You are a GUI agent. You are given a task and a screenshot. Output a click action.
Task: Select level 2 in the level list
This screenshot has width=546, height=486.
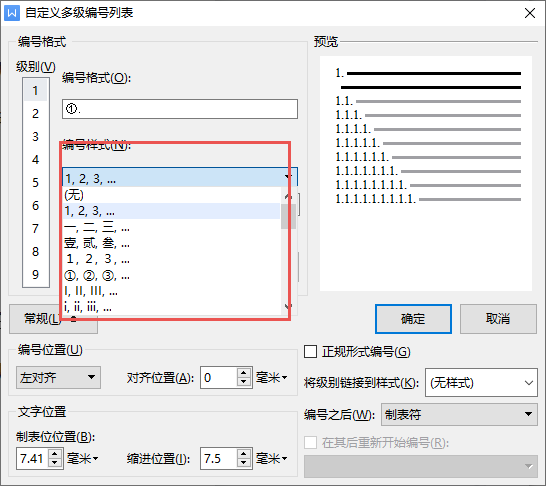36,113
